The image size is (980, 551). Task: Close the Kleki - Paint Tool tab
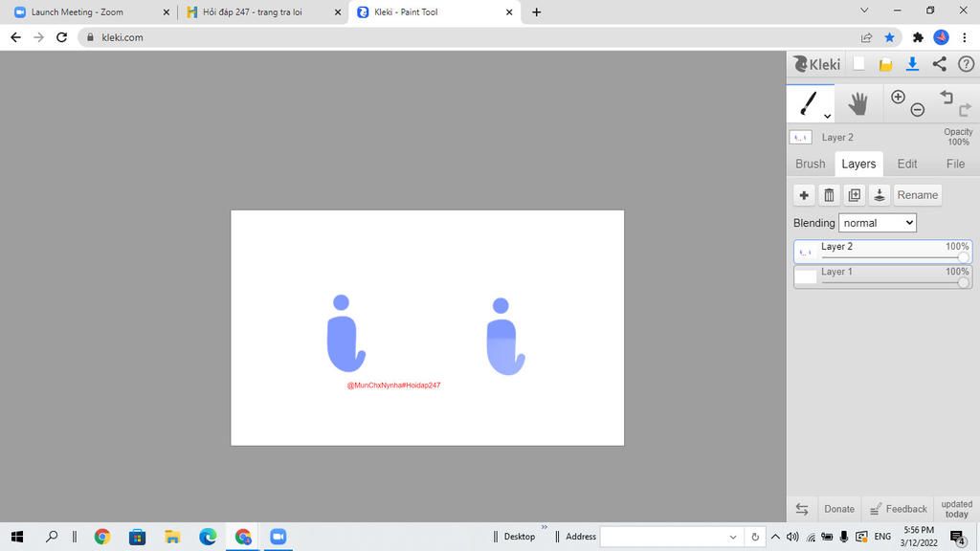(x=509, y=11)
